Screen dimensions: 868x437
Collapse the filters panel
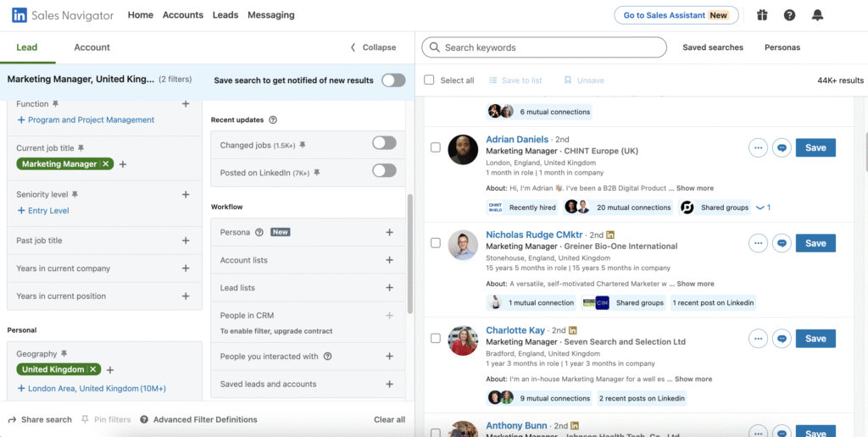click(374, 47)
